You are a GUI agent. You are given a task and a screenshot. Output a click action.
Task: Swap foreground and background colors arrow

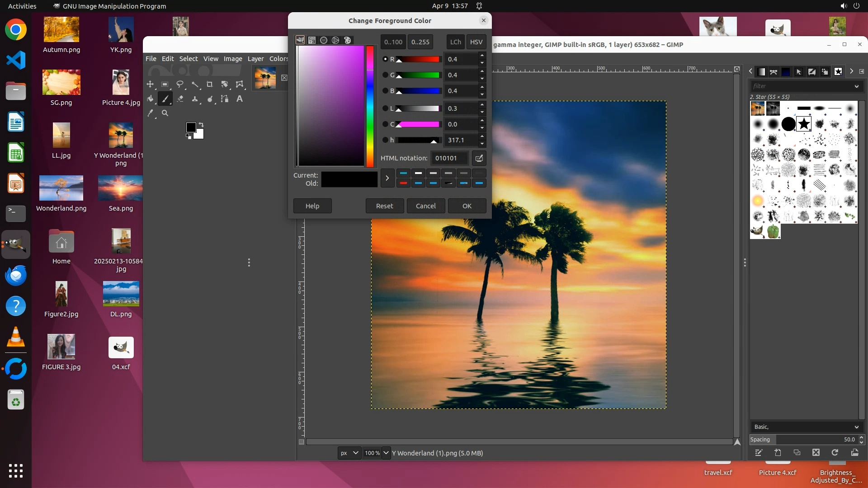(x=201, y=124)
